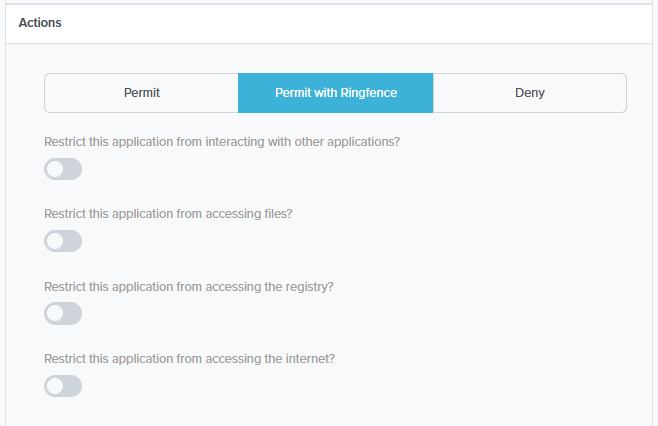Click the Permit text in the leftmost segment

coord(142,93)
